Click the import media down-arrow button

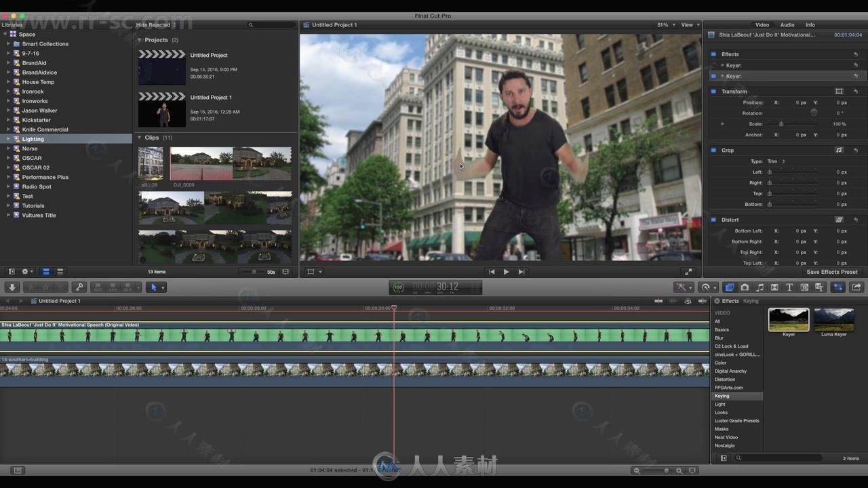(12, 287)
